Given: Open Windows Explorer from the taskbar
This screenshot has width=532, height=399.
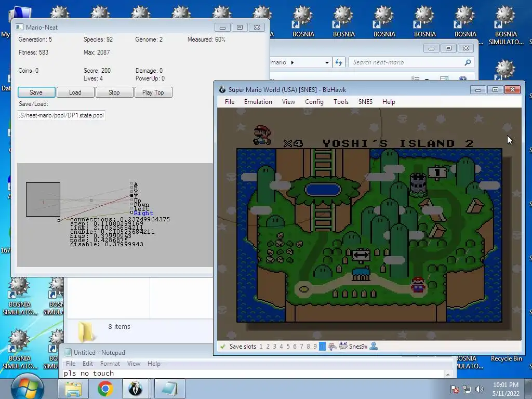Looking at the screenshot, I should click(73, 389).
